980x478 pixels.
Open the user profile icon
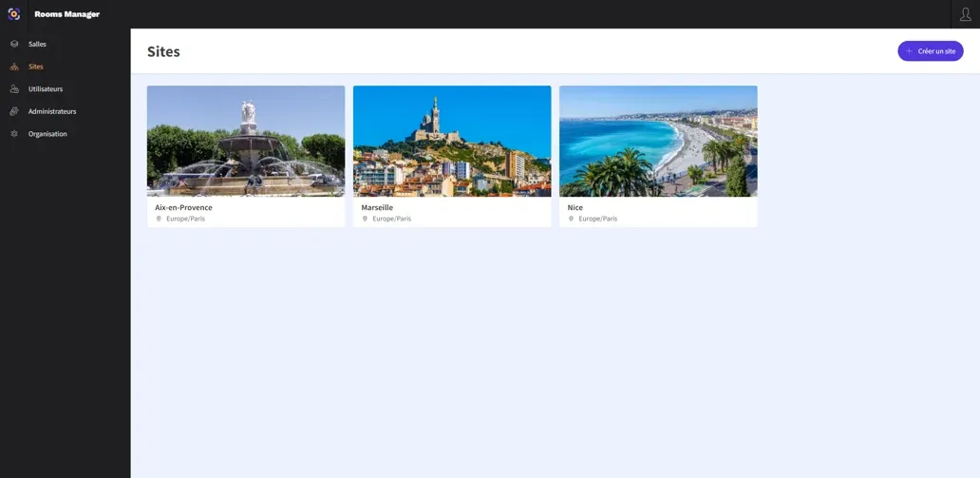965,13
